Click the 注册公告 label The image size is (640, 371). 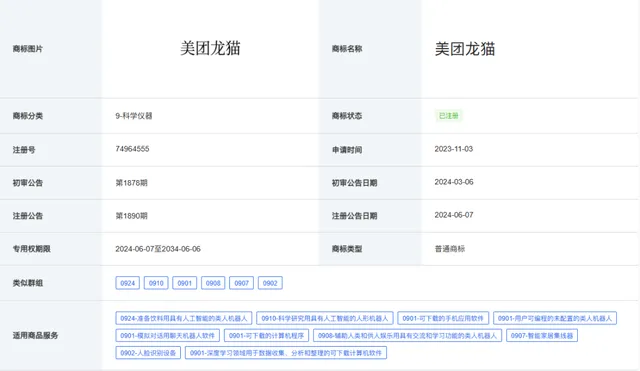coord(28,216)
